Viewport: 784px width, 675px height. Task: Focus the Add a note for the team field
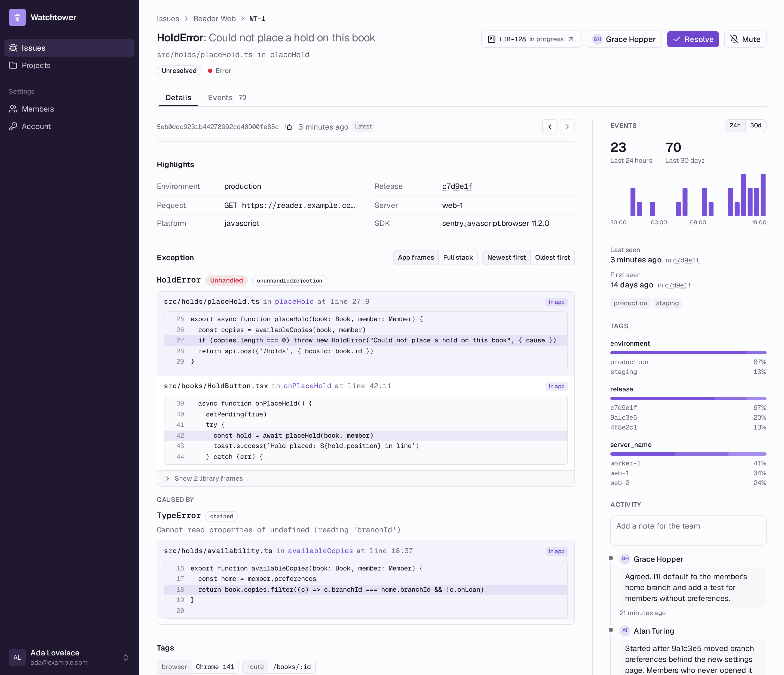[688, 530]
